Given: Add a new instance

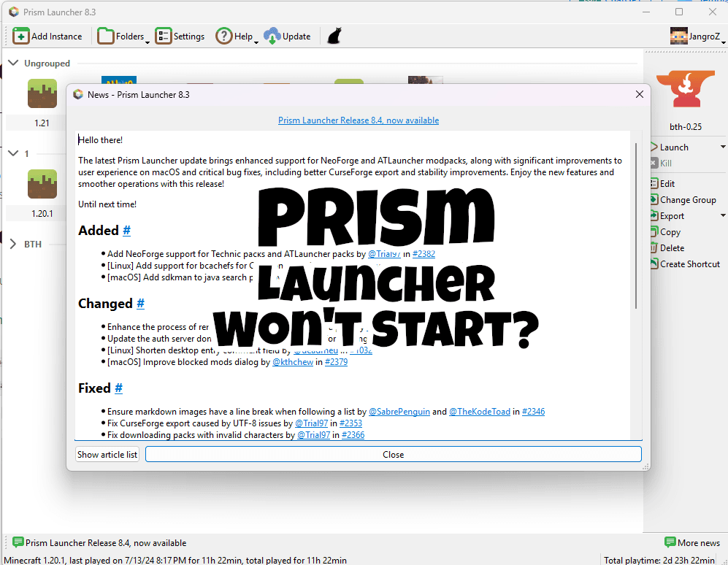Looking at the screenshot, I should pyautogui.click(x=47, y=35).
